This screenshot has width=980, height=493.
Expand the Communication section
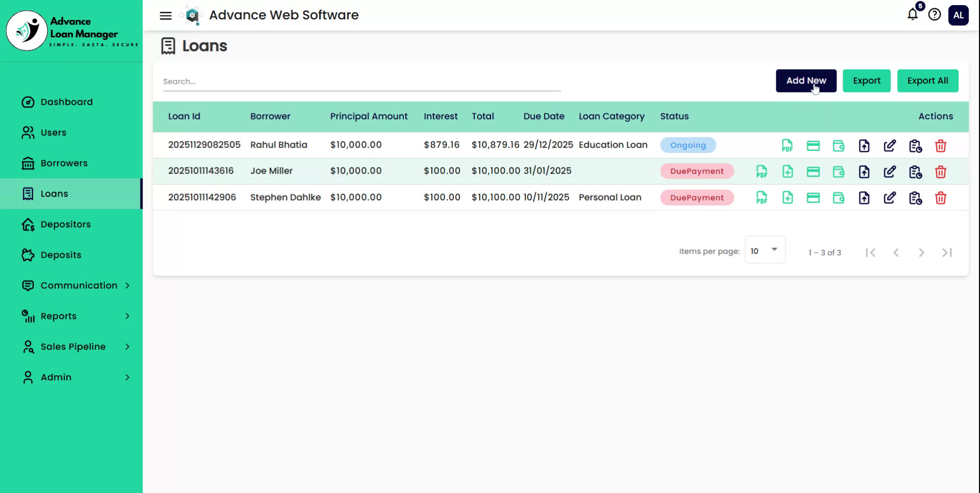[x=78, y=285]
